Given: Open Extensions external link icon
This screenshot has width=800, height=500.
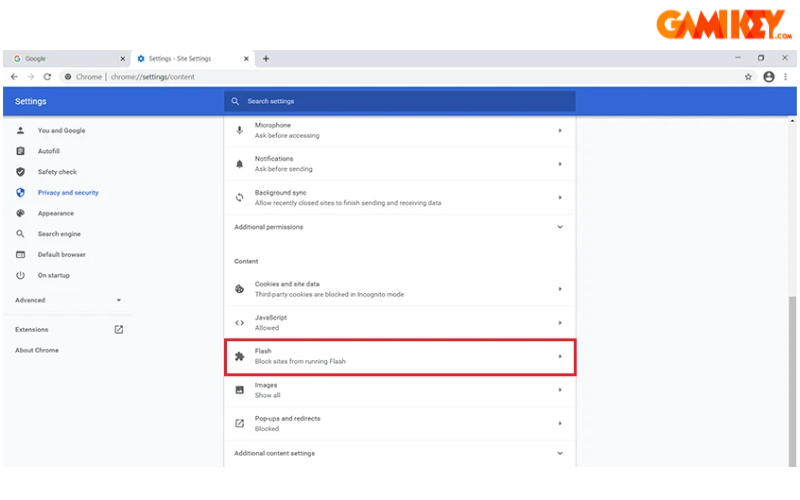Looking at the screenshot, I should 119,329.
